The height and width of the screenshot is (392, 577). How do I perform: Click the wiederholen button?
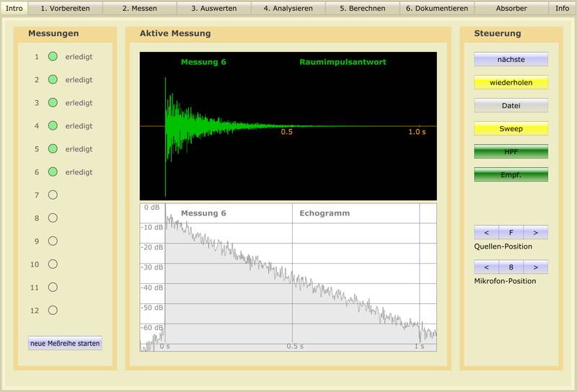[511, 83]
